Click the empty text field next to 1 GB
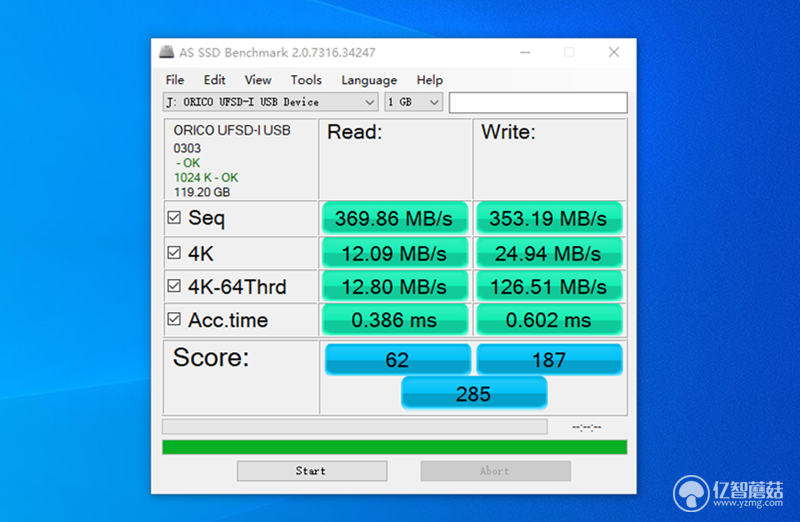This screenshot has width=800, height=522. click(x=538, y=103)
